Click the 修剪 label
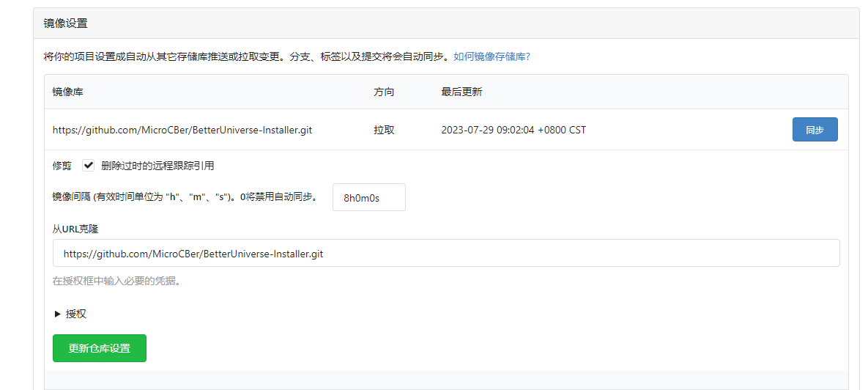 (x=62, y=165)
